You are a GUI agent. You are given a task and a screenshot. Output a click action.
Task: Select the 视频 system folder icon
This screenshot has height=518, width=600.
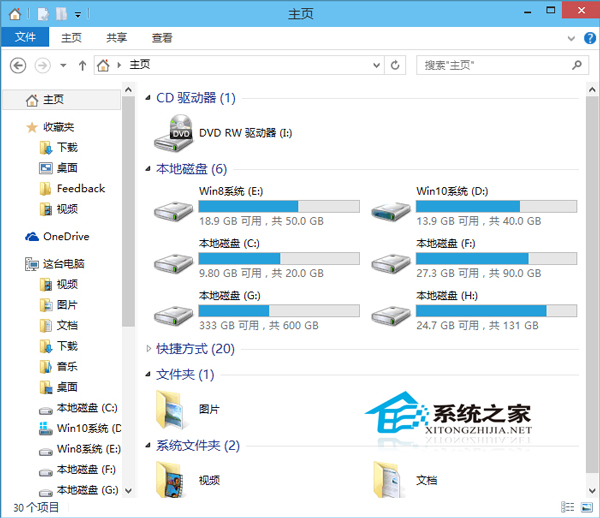(x=172, y=479)
